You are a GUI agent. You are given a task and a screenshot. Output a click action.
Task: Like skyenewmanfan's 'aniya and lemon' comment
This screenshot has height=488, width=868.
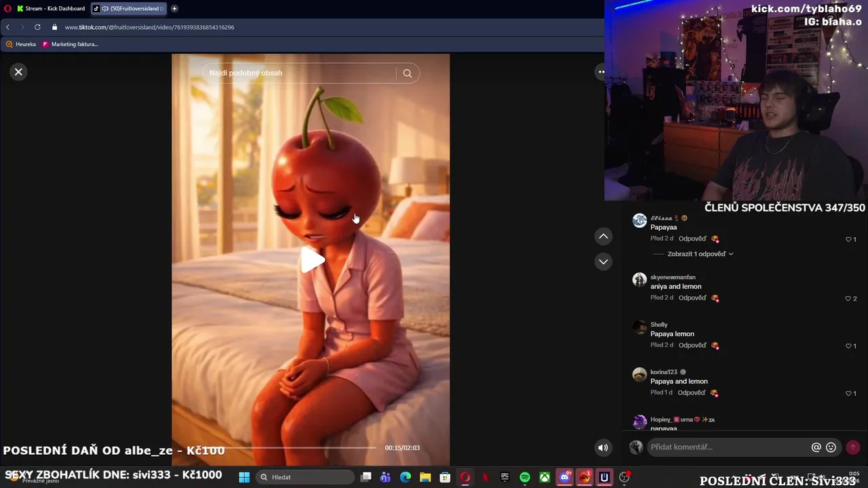[848, 298]
